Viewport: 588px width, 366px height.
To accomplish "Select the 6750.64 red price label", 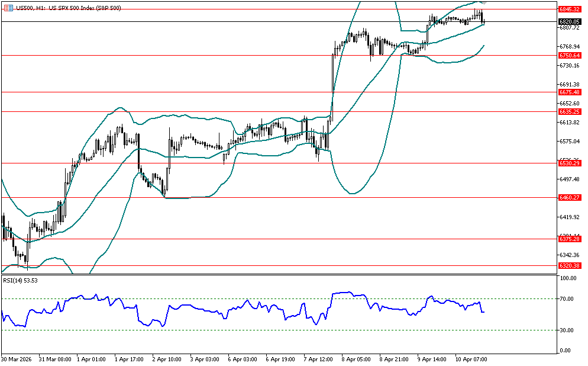I will (x=570, y=56).
